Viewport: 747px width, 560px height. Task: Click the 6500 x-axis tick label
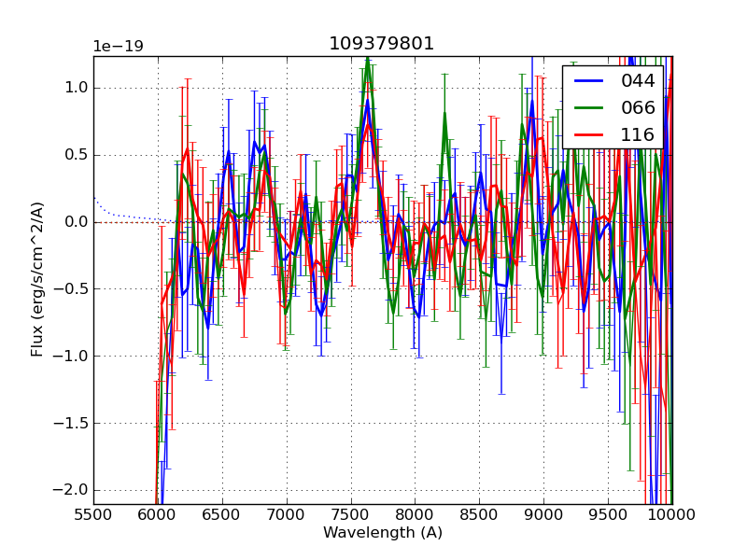222,514
